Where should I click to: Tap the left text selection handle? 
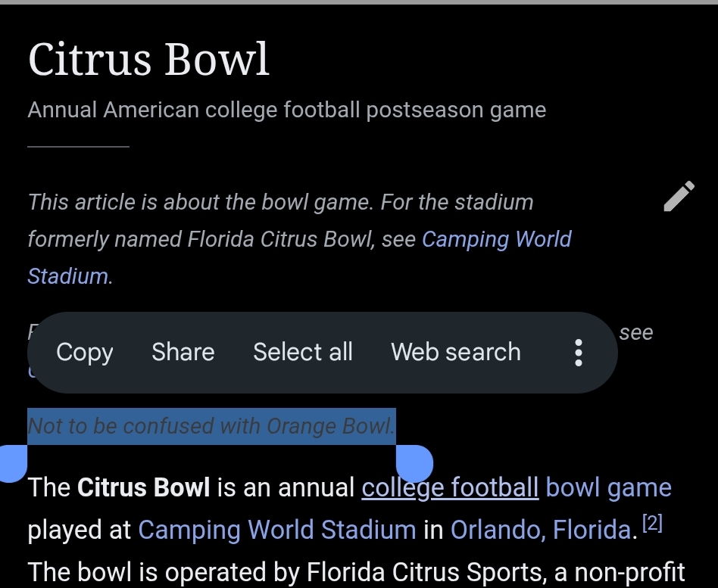click(x=13, y=463)
